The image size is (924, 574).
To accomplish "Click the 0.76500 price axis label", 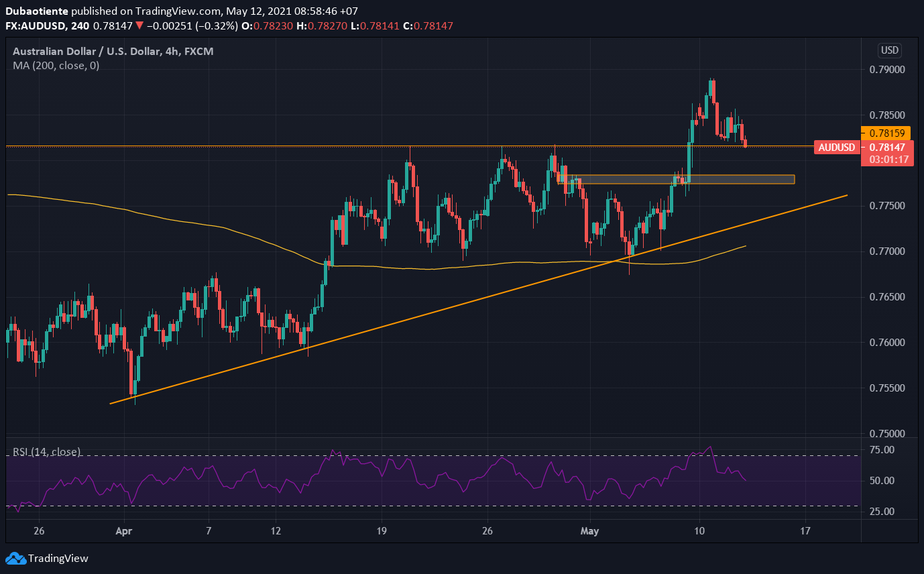I will click(x=886, y=297).
